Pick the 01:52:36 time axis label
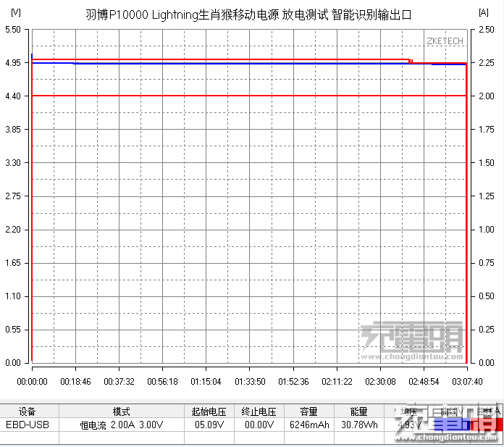Viewport: 504px width, 447px height. pos(293,382)
